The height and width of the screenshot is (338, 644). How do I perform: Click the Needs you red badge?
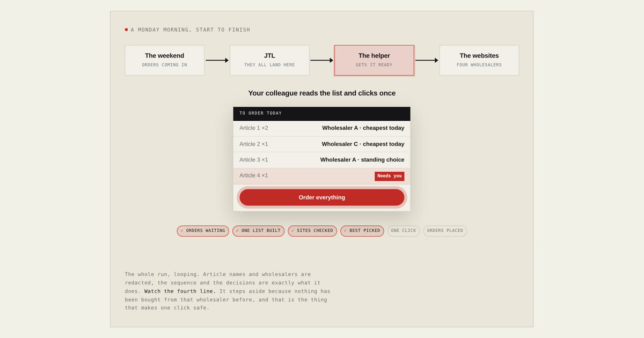[390, 176]
